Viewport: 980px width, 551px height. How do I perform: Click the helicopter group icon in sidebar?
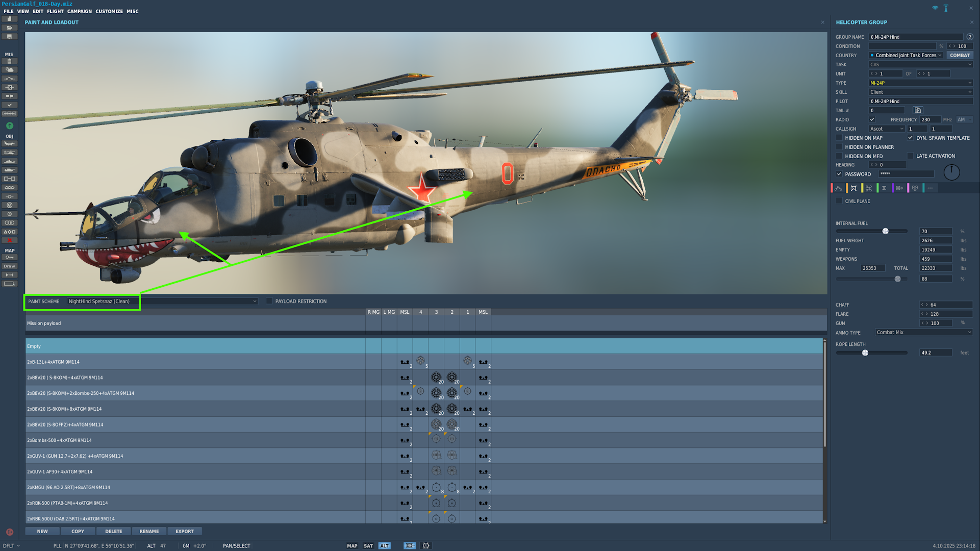(x=9, y=153)
